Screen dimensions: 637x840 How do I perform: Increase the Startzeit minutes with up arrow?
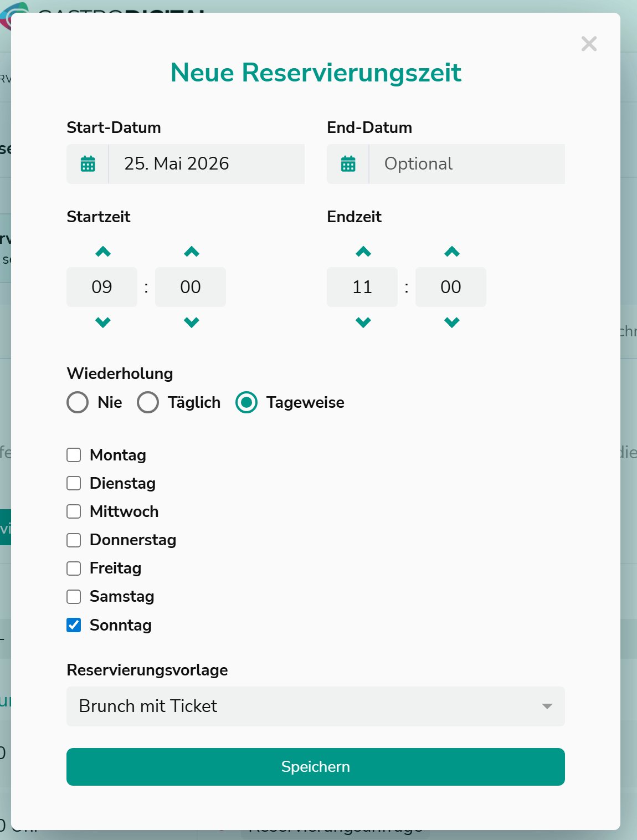coord(192,252)
